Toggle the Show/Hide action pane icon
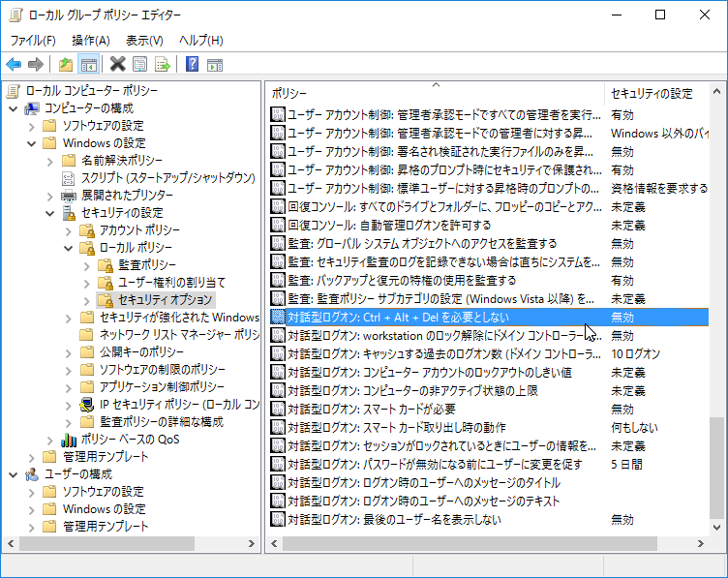Screen dimensions: 728x578 pyautogui.click(x=215, y=64)
